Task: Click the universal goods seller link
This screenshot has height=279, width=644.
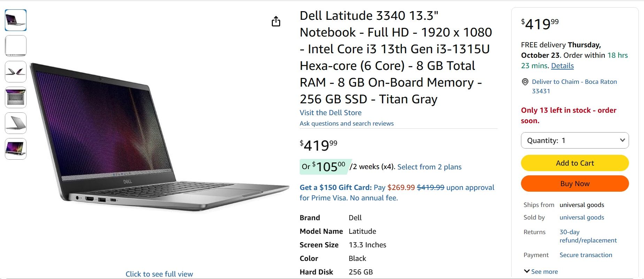Action: tap(582, 217)
